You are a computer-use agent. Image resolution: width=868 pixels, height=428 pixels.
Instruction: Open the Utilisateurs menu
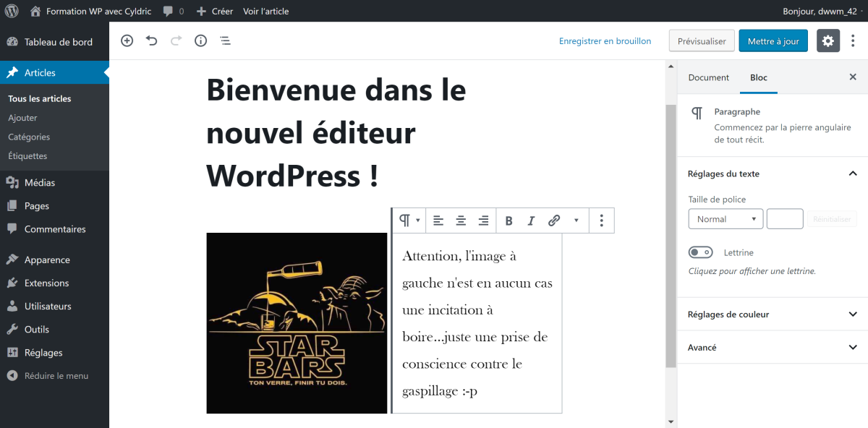tap(54, 307)
